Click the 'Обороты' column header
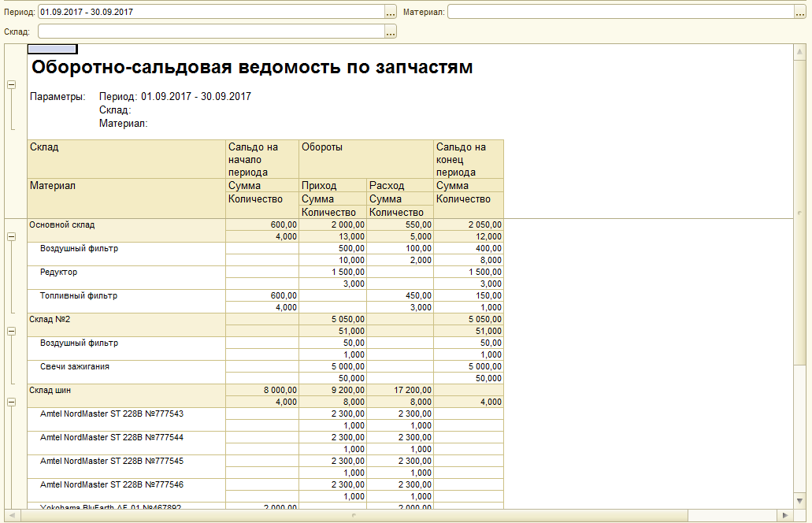 point(366,159)
